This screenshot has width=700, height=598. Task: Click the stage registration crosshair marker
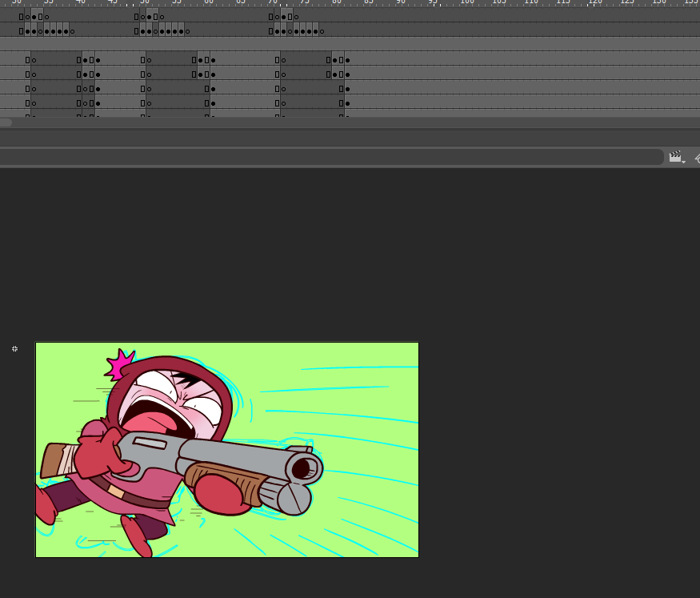14,349
